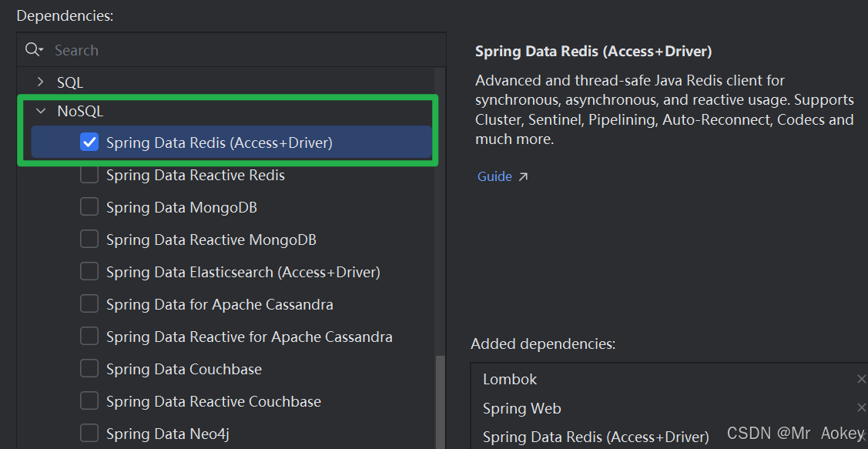Open the Guide link
The width and height of the screenshot is (868, 449).
coord(495,176)
